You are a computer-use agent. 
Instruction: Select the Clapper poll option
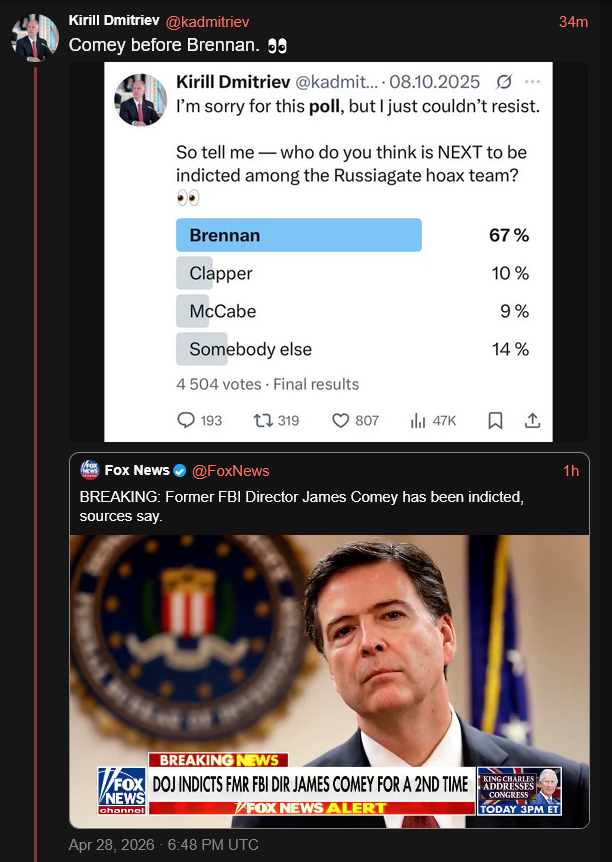pos(221,273)
